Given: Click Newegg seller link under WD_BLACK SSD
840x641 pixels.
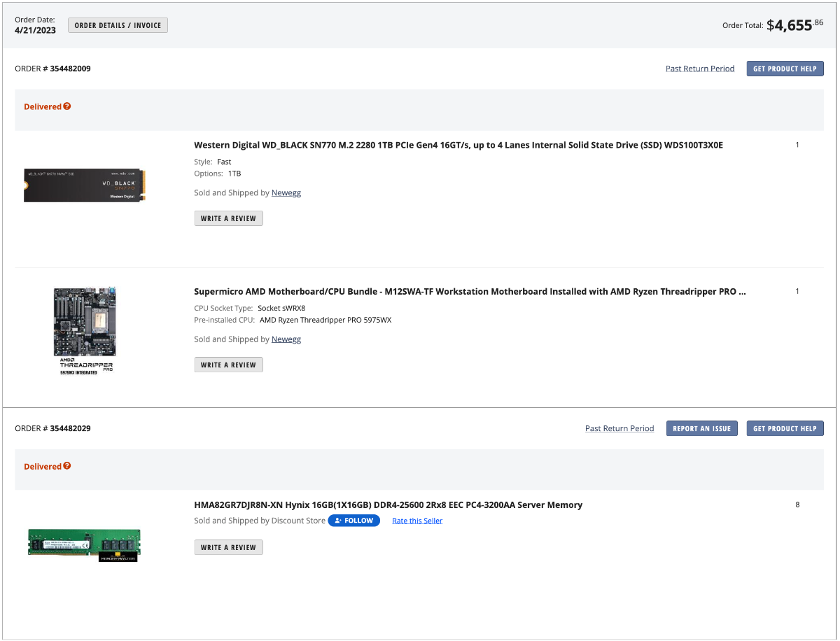Looking at the screenshot, I should pyautogui.click(x=286, y=193).
